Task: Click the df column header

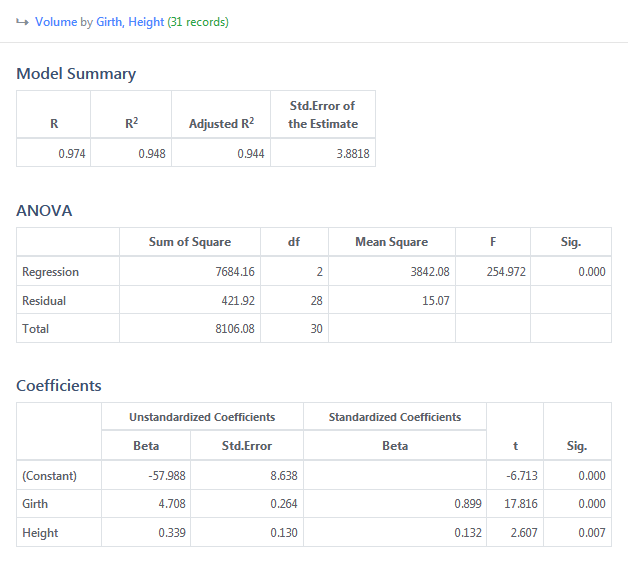Action: pyautogui.click(x=294, y=242)
